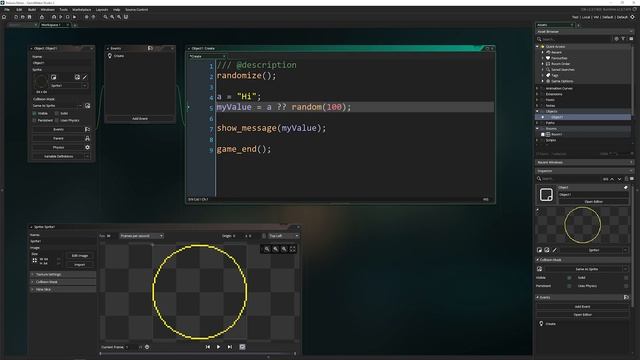Toggle Uses Physics checkbox in Object editor
The width and height of the screenshot is (640, 360).
pos(57,120)
